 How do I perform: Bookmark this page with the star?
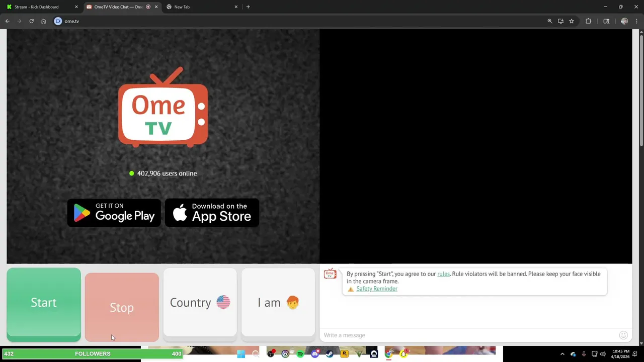(572, 21)
